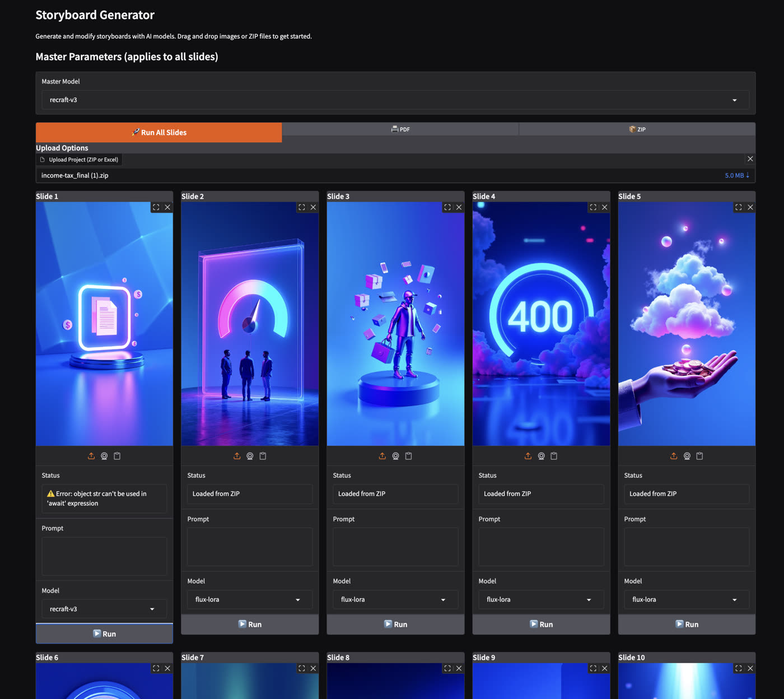Open Slide 1 Model dropdown showing recraft-v3
Image resolution: width=784 pixels, height=699 pixels.
coord(104,609)
